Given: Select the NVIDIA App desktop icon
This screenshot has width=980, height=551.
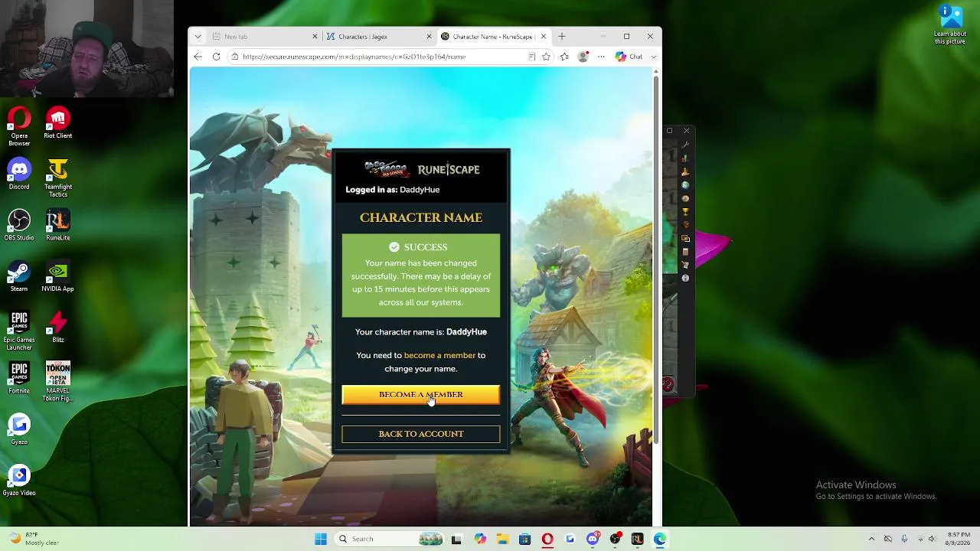Looking at the screenshot, I should pyautogui.click(x=58, y=277).
